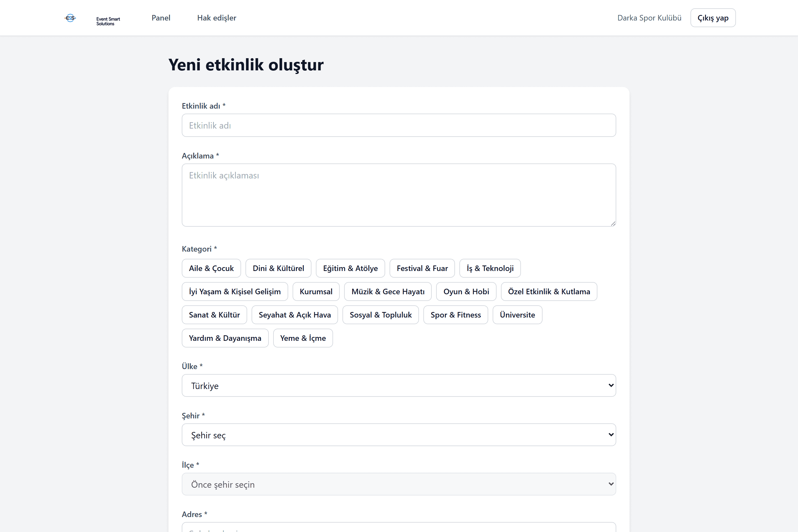Image resolution: width=798 pixels, height=532 pixels.
Task: Pick the Seyahat & Açık Hava category
Action: [x=295, y=314]
